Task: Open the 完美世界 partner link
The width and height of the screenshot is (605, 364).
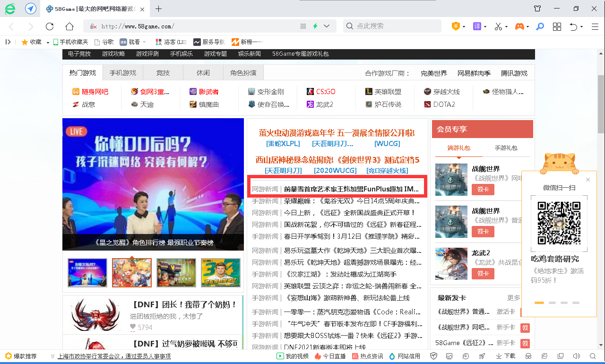Action: pyautogui.click(x=434, y=73)
